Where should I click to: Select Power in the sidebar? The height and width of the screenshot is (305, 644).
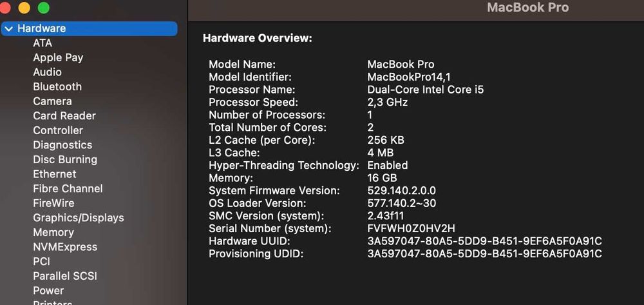coord(48,291)
